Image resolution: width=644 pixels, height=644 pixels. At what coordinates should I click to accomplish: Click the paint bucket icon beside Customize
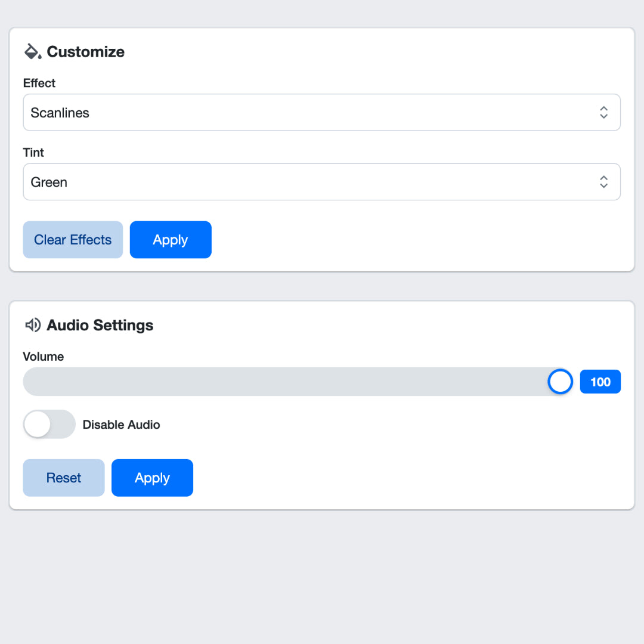[x=32, y=51]
